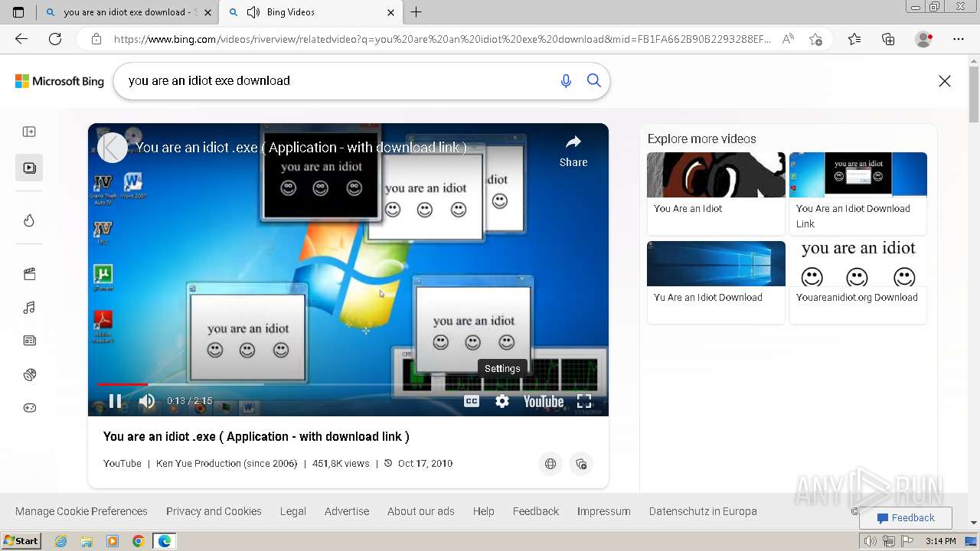Switch to 'you are an idiot exe download' tab
This screenshot has height=551, width=980.
coord(128,12)
